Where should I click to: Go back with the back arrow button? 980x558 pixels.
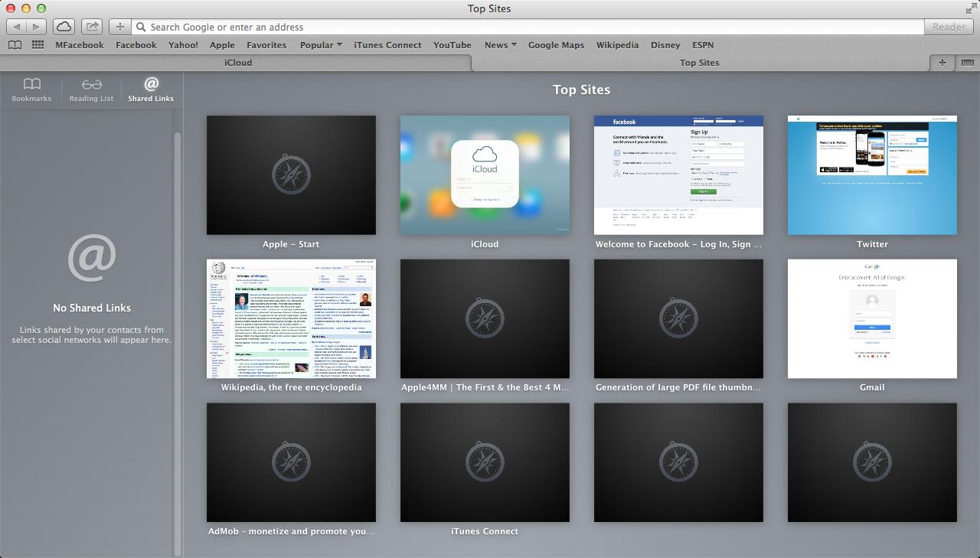pos(17,27)
